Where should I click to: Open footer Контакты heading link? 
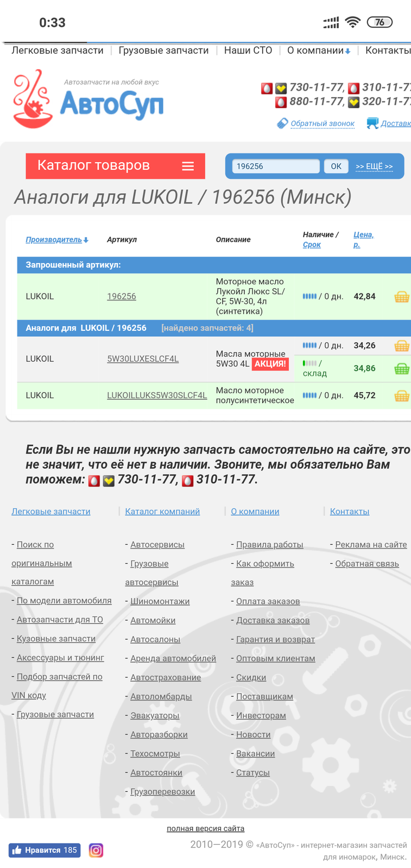coord(350,512)
